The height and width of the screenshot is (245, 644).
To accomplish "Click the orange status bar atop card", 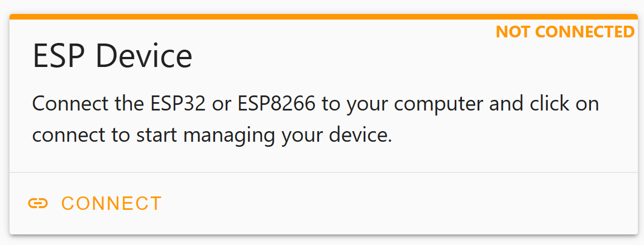I will (x=323, y=17).
